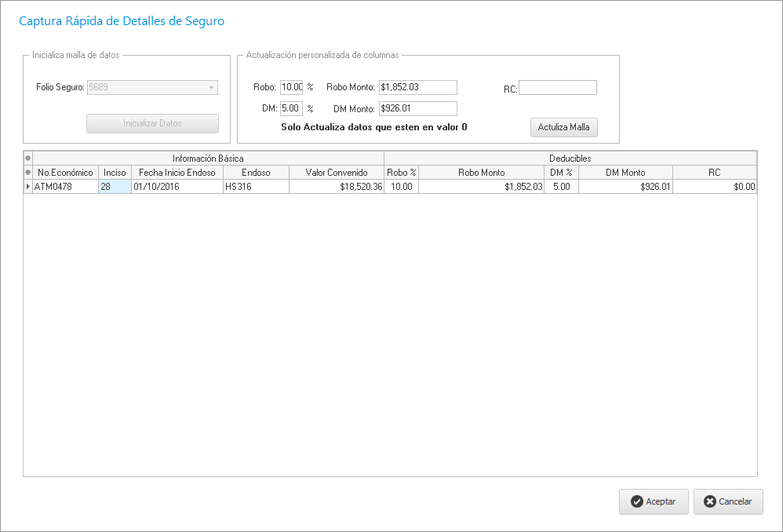Click the empty RC input field
Screen dimensions: 783x532
(x=557, y=88)
